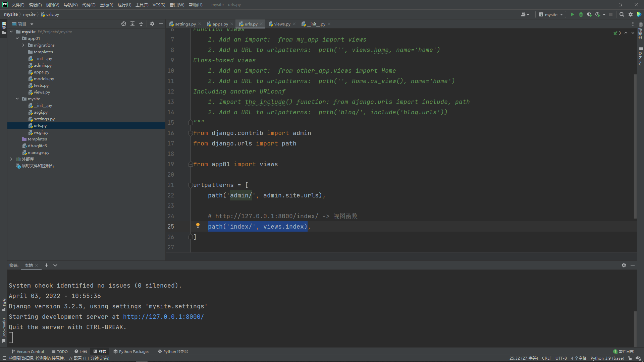Toggle the Database side panel

(x=640, y=31)
